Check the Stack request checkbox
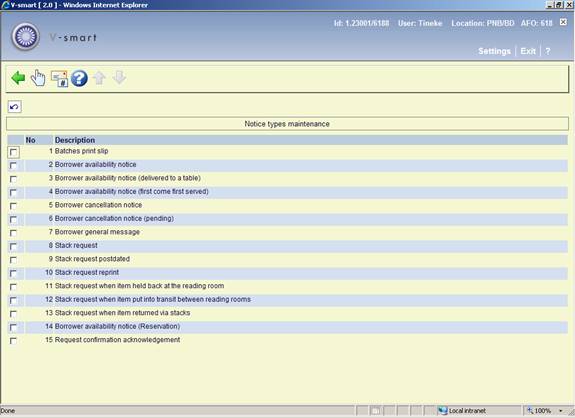 click(14, 246)
